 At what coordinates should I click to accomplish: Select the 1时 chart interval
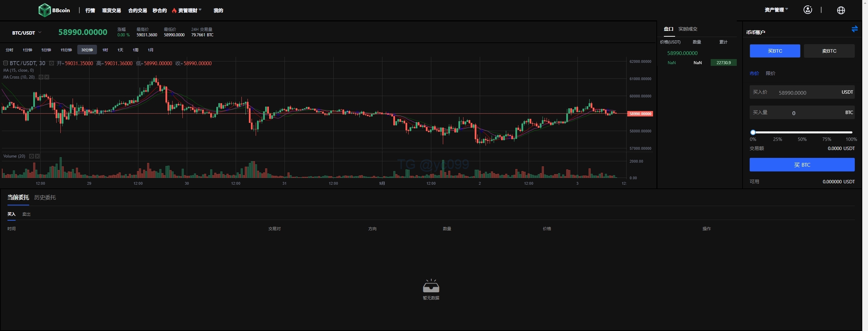[105, 50]
